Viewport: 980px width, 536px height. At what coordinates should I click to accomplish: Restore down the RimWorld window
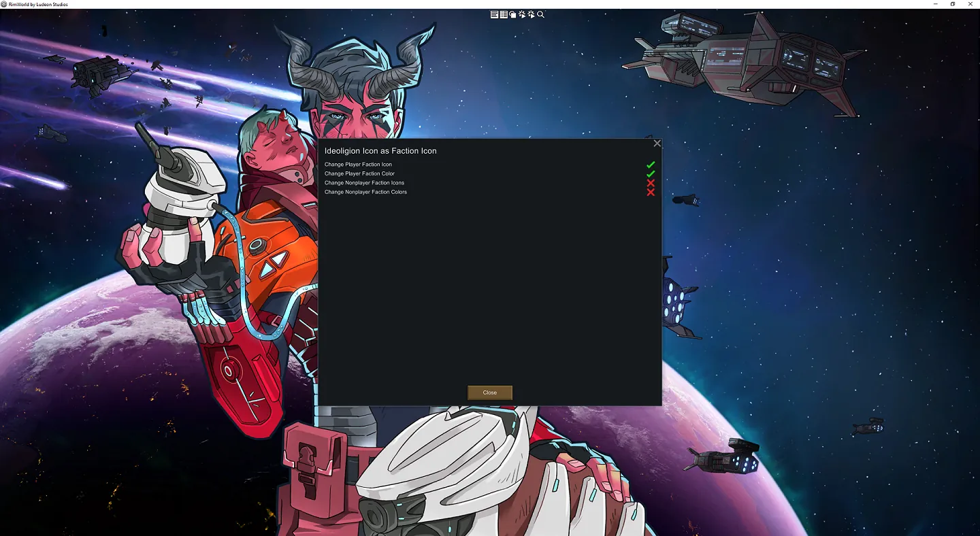pyautogui.click(x=952, y=4)
